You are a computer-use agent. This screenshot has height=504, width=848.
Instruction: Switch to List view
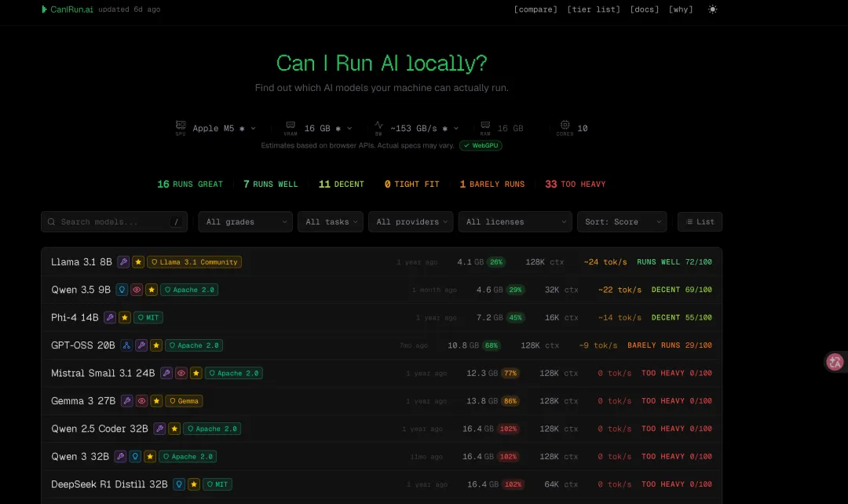tap(700, 221)
